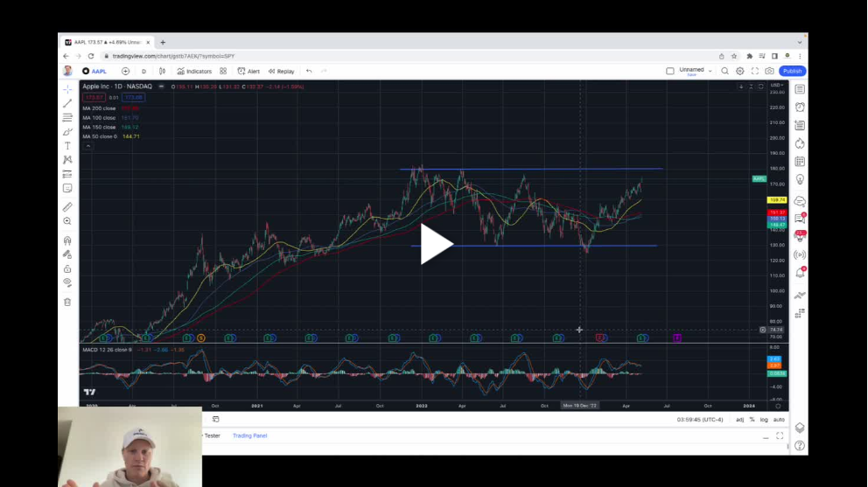Open the USD currency dropdown
Image resolution: width=868 pixels, height=487 pixels.
click(777, 85)
